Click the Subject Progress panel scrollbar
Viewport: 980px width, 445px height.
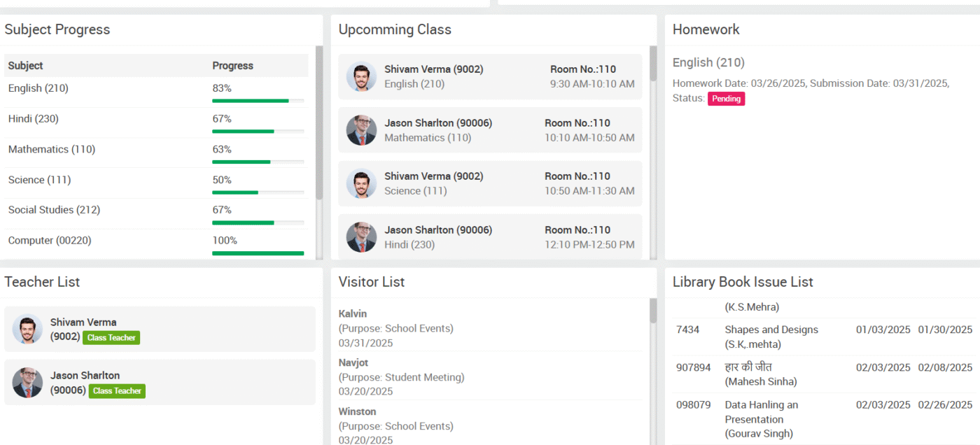319,122
